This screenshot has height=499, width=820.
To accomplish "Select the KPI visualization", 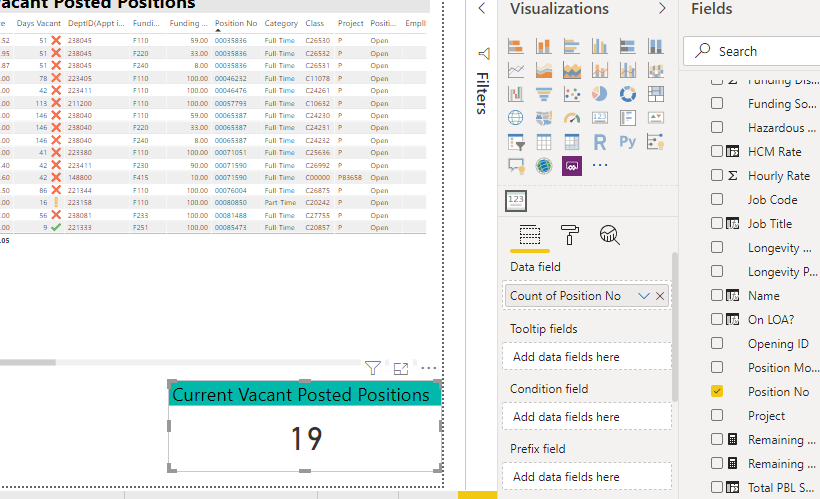I will (x=656, y=118).
